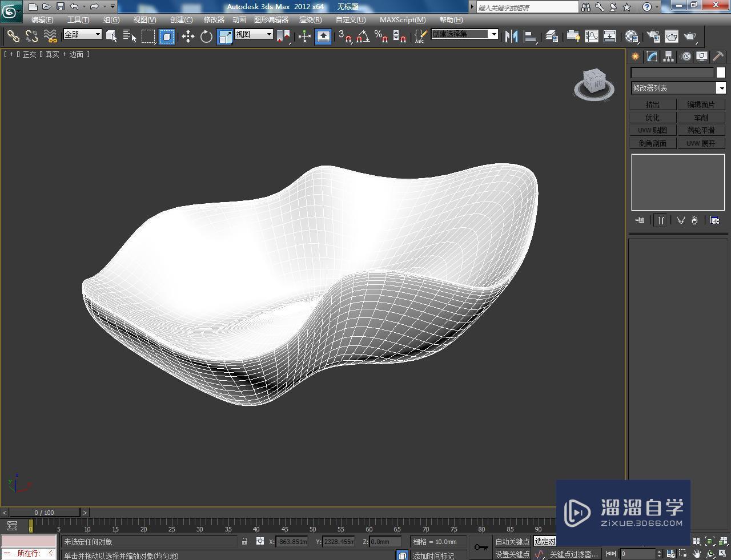Open the MAXScript(M) menu
Viewport: 731px width, 560px height.
tap(403, 19)
